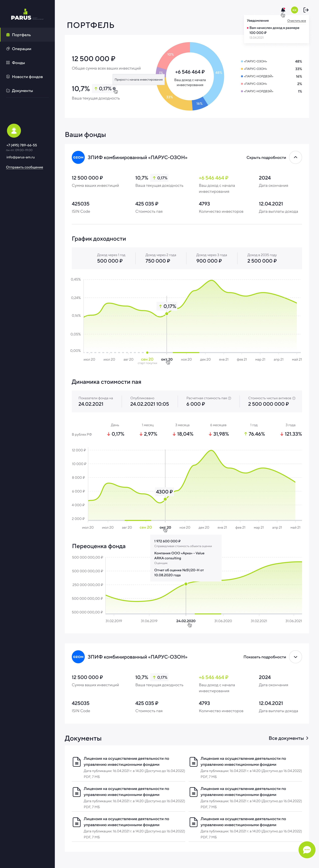Click the 3 года 121.33% period value
319x868 pixels.
tap(291, 434)
